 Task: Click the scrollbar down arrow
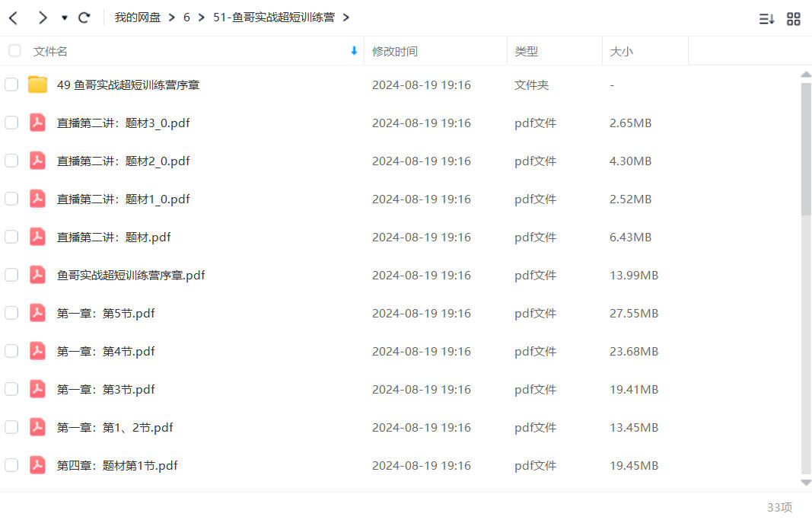(806, 482)
